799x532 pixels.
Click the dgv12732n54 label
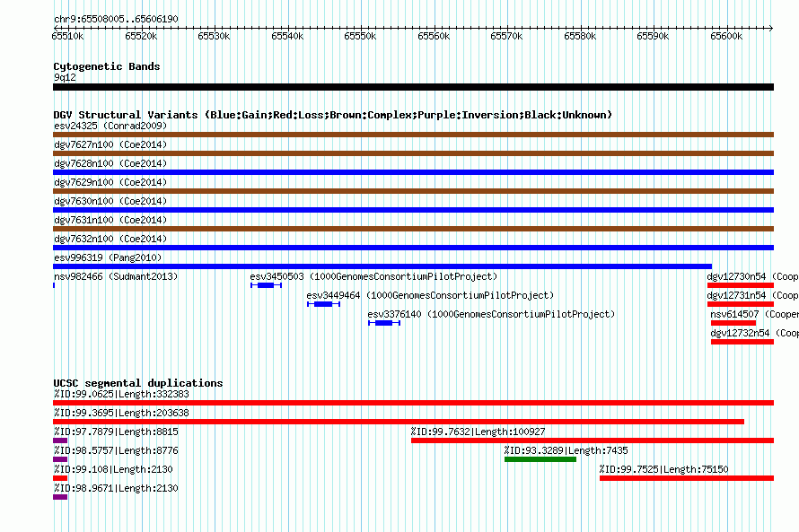[755, 333]
